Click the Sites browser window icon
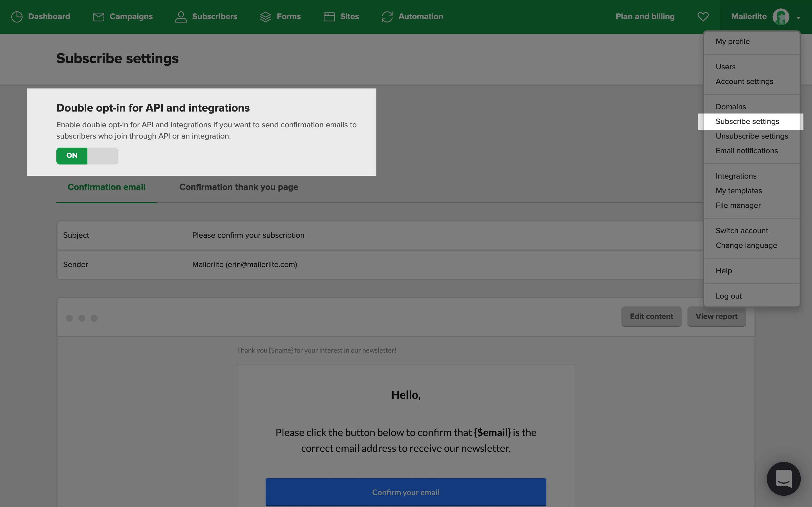Viewport: 812px width, 507px height. pos(329,17)
